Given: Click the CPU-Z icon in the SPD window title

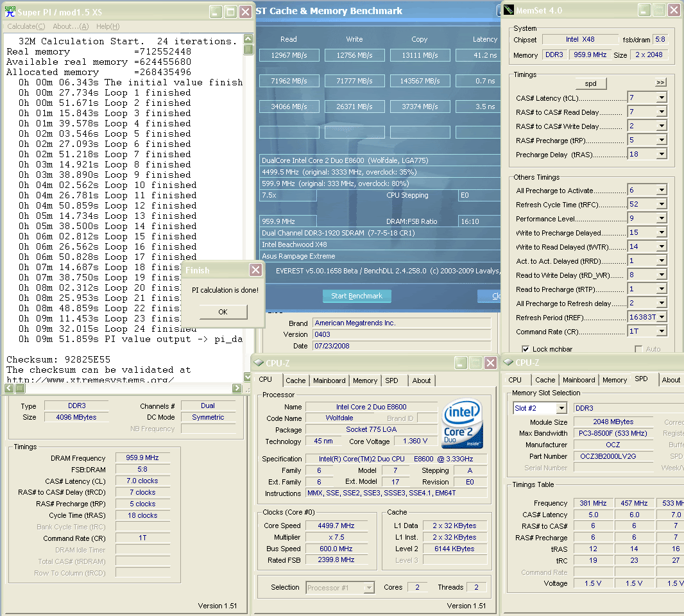Looking at the screenshot, I should click(508, 362).
